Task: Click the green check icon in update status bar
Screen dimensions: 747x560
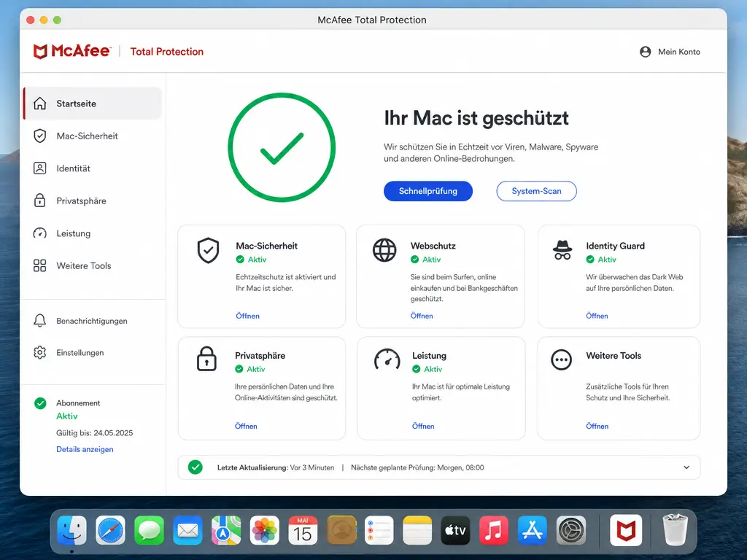Action: [x=196, y=467]
